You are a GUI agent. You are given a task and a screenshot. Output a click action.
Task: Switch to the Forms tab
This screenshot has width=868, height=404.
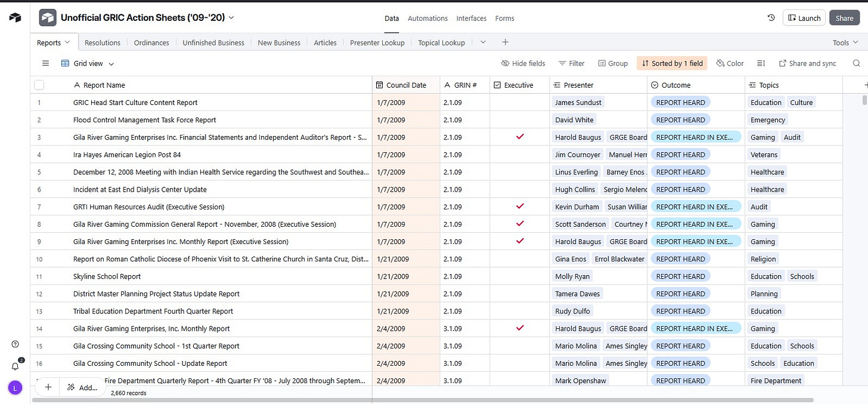[x=504, y=18]
